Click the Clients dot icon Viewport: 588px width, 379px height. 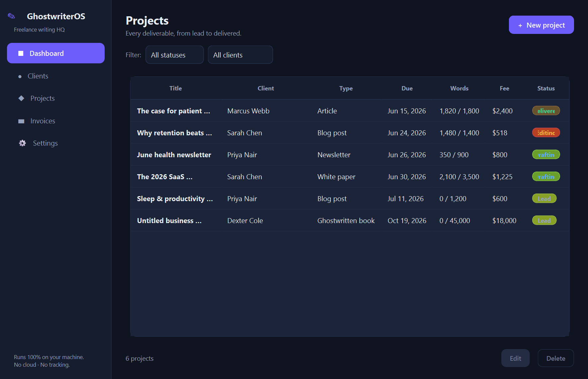(20, 76)
